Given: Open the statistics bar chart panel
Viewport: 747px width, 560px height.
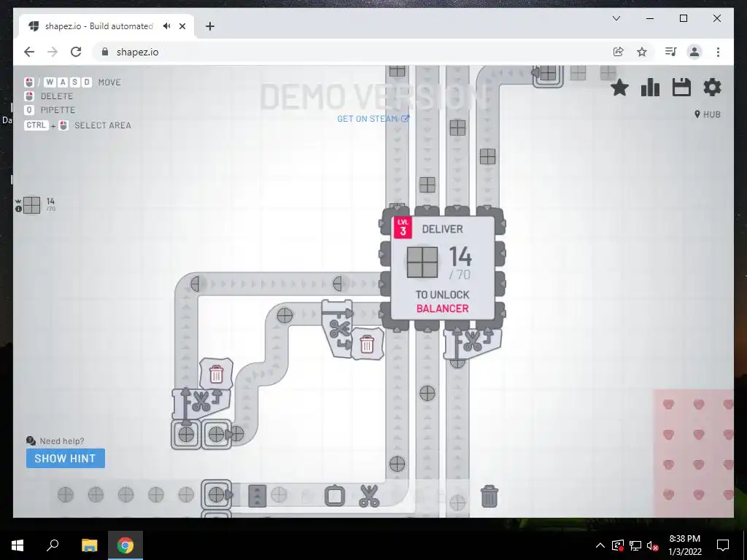Looking at the screenshot, I should [x=650, y=87].
